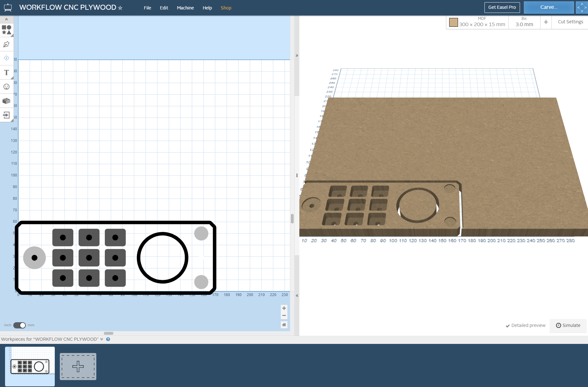Open the Machine menu

(x=185, y=8)
